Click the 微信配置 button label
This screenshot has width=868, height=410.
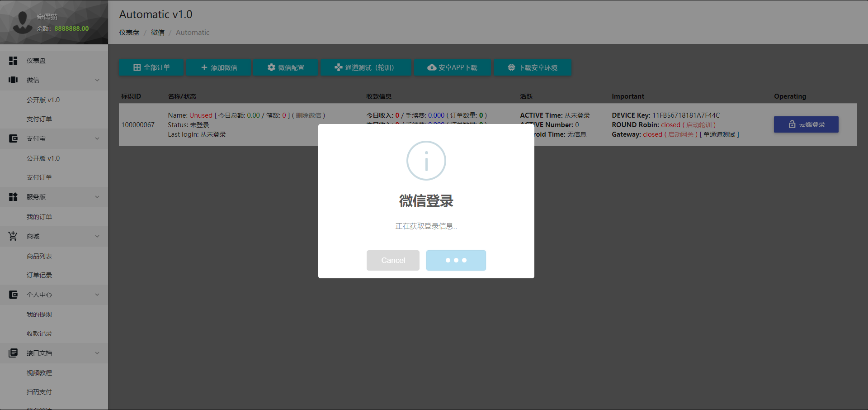(291, 67)
